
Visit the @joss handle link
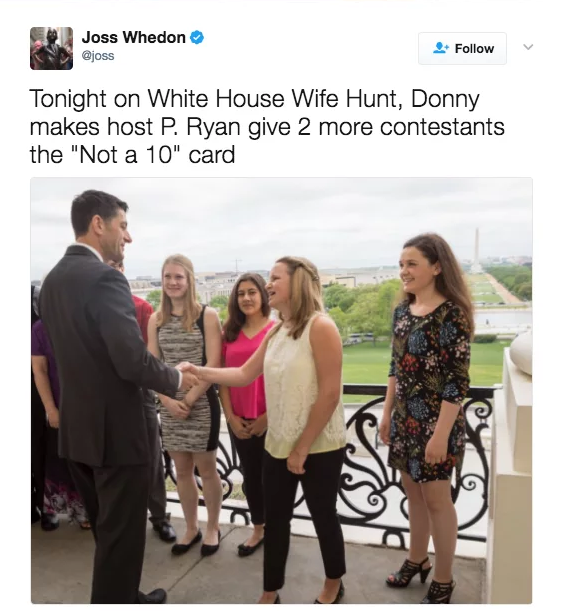point(98,56)
